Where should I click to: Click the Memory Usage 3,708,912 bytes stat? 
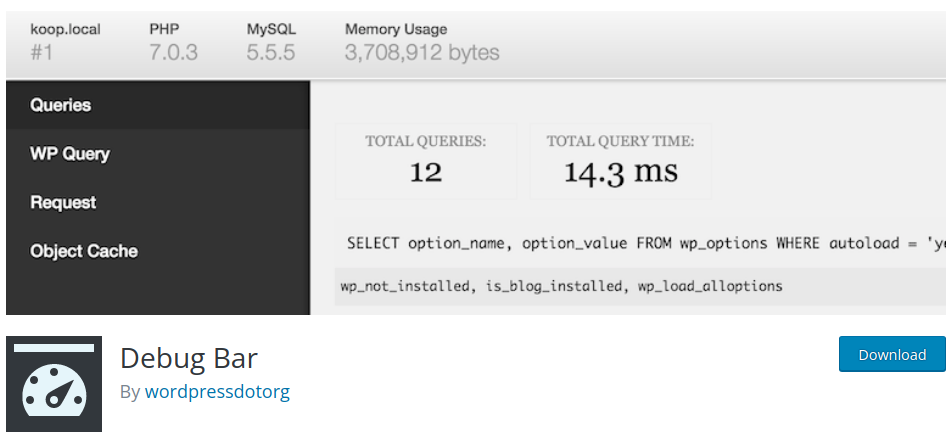422,41
